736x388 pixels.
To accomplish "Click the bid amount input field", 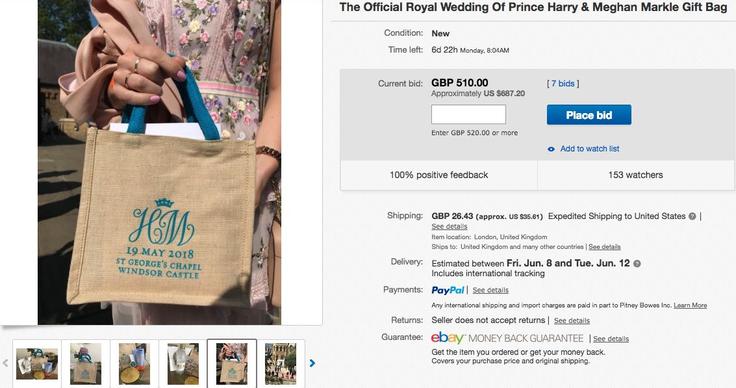I will (468, 114).
